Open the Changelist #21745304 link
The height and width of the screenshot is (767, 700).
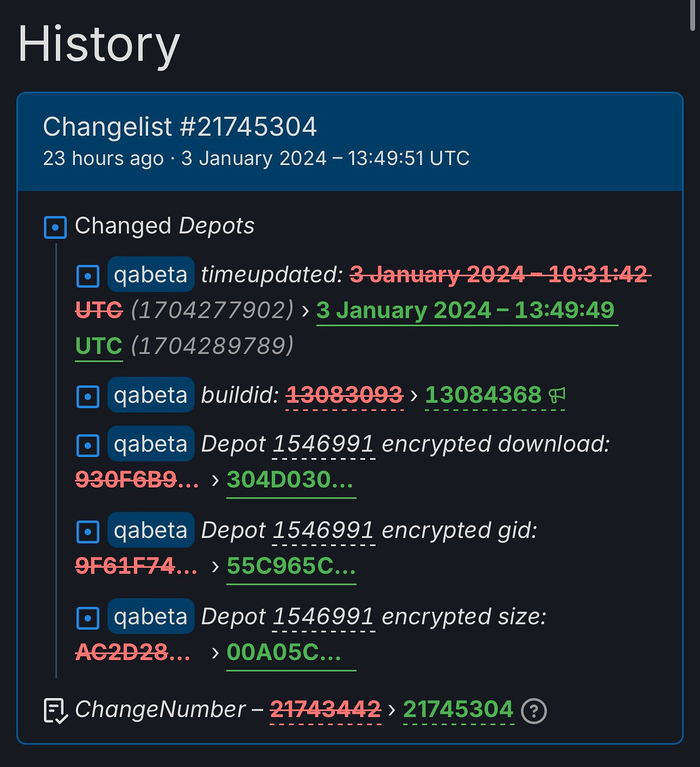click(x=180, y=127)
